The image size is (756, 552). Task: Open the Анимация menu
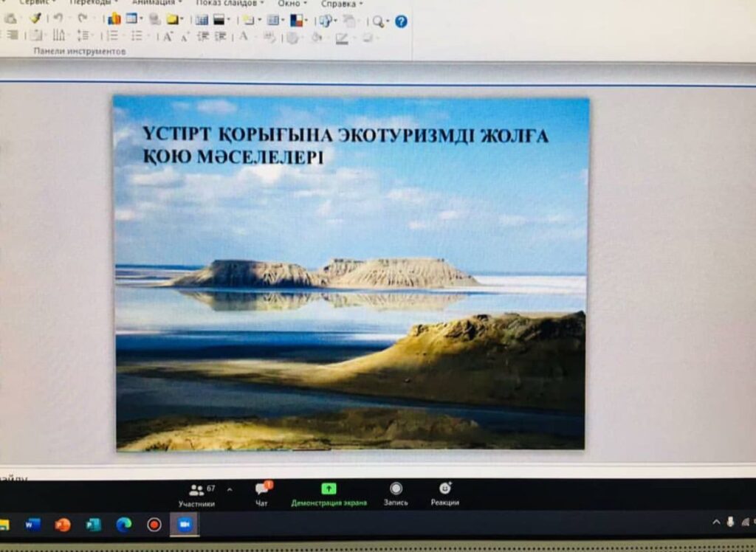[157, 3]
